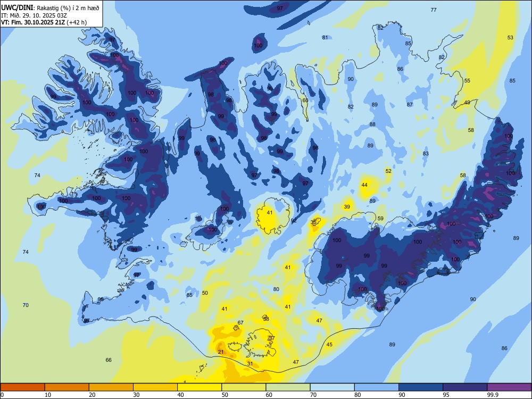Click the 'UWC/DINI' title text
Image resolution: width=532 pixels, height=399 pixels.
(x=17, y=7)
